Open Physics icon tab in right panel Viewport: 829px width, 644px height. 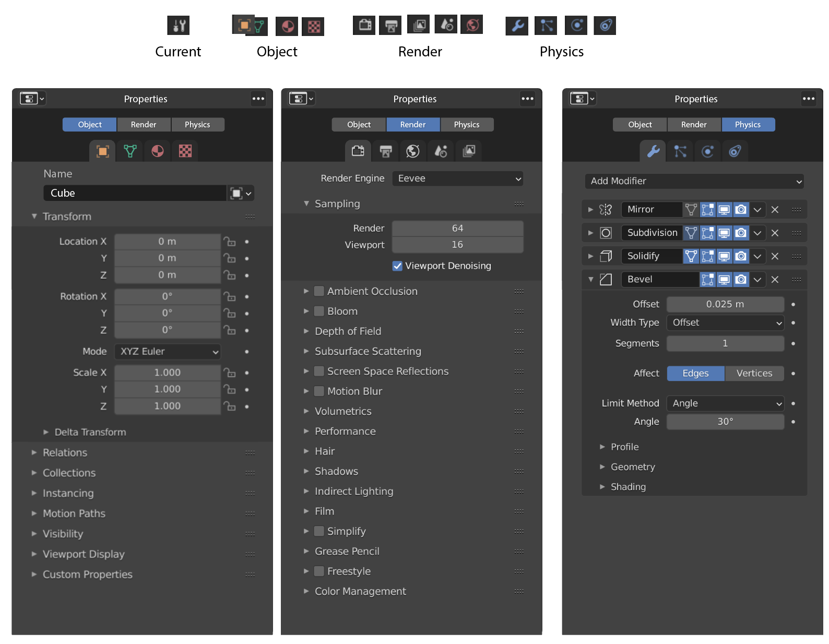(x=708, y=151)
